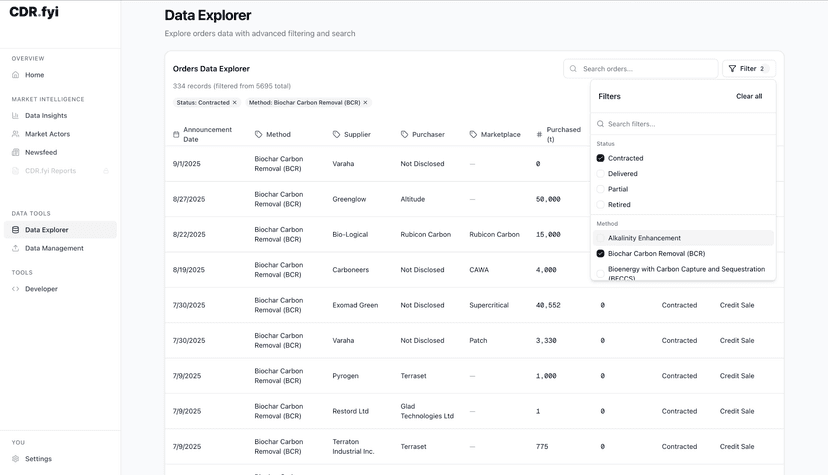
Task: Click supplier Pyrogen cell
Action: coord(345,376)
